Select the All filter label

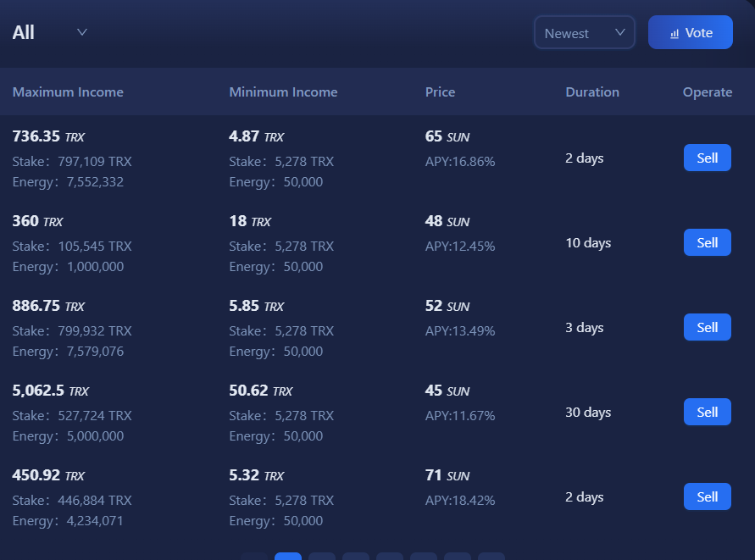24,33
